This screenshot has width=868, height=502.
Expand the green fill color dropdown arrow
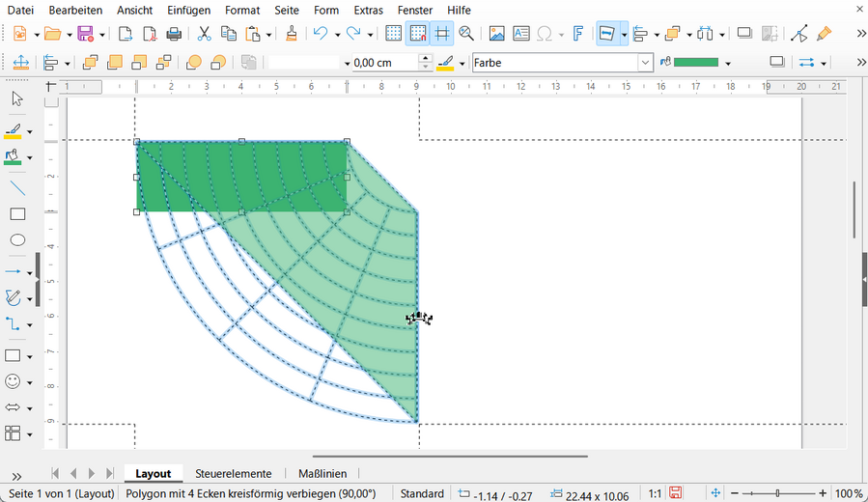[728, 64]
